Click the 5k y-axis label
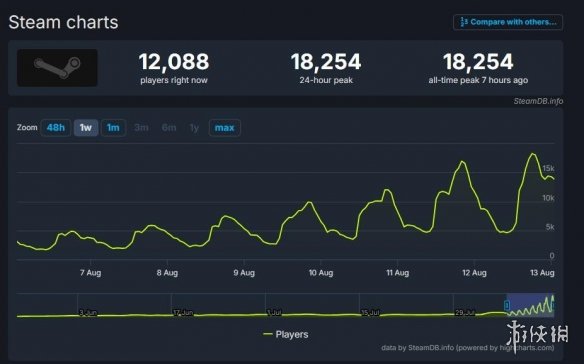 tap(550, 227)
